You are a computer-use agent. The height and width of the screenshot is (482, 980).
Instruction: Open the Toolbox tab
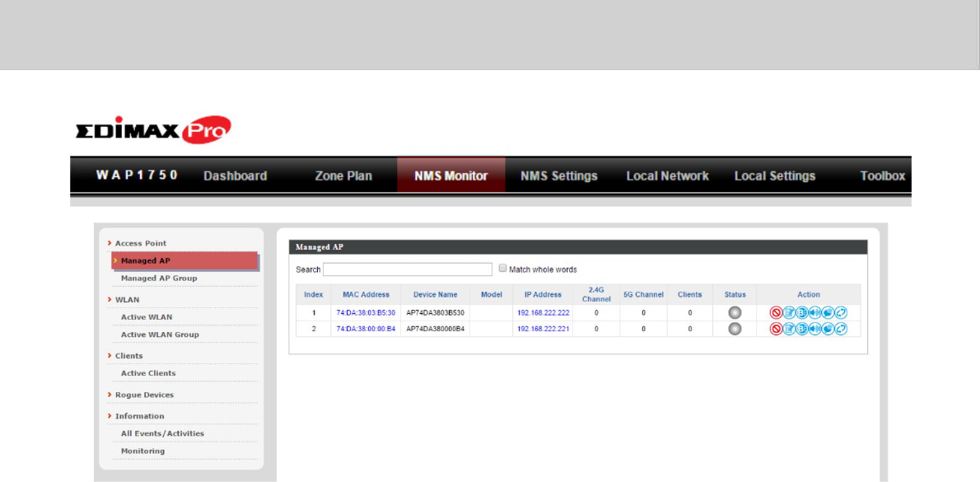pos(883,175)
